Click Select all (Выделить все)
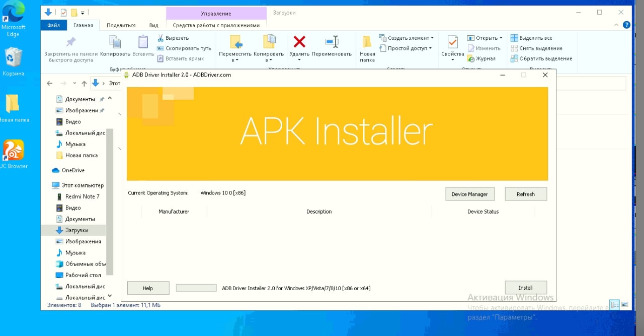The image size is (644, 336). tap(531, 38)
